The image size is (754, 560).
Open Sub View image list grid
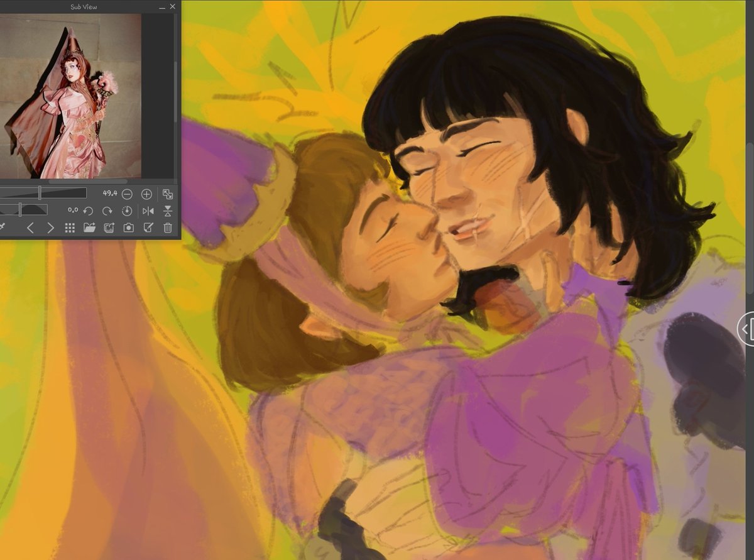(x=70, y=228)
